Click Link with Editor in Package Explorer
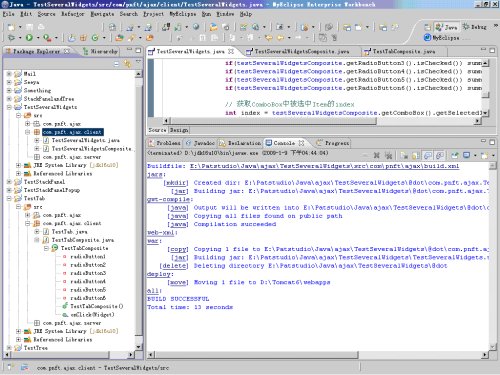 [x=127, y=63]
